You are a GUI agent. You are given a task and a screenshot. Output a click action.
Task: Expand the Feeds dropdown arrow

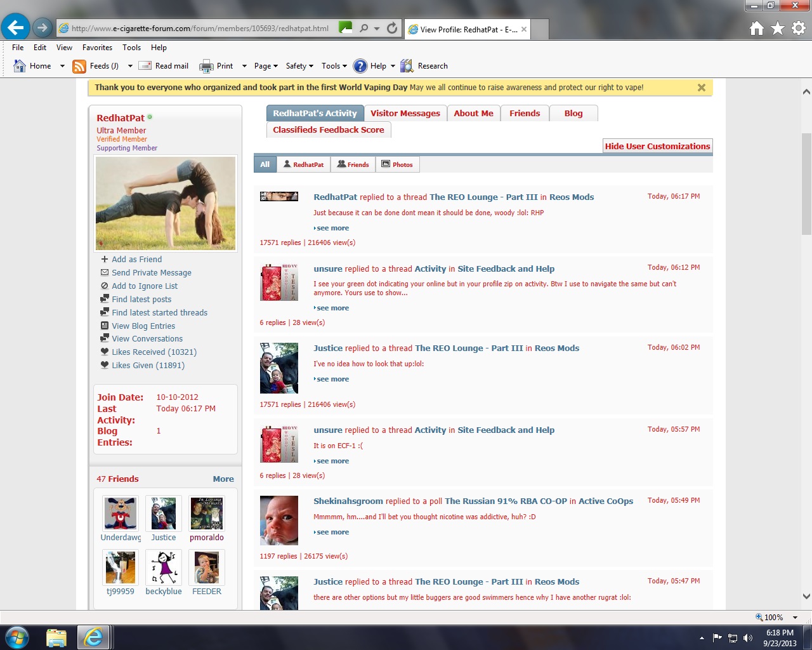pyautogui.click(x=130, y=66)
